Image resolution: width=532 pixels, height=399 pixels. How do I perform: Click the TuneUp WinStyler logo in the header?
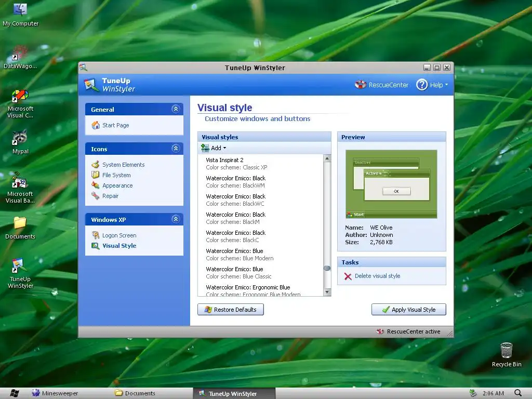[x=91, y=85]
